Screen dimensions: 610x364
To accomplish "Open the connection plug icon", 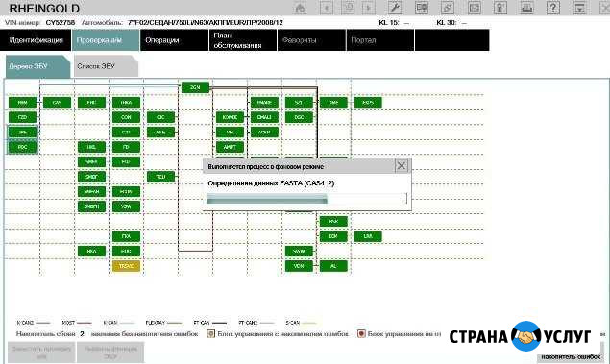I will tap(448, 8).
